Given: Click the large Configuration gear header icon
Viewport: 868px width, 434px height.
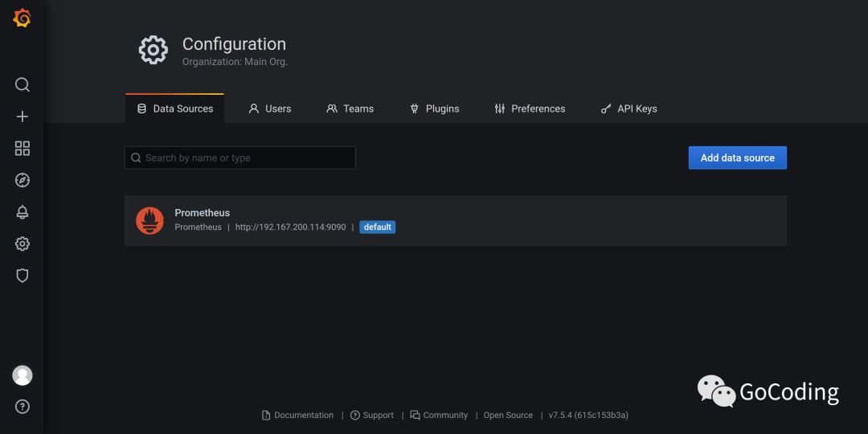Looking at the screenshot, I should [x=154, y=51].
